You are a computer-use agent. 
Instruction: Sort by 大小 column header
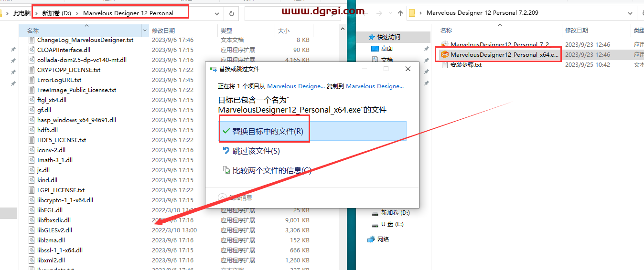pyautogui.click(x=283, y=31)
